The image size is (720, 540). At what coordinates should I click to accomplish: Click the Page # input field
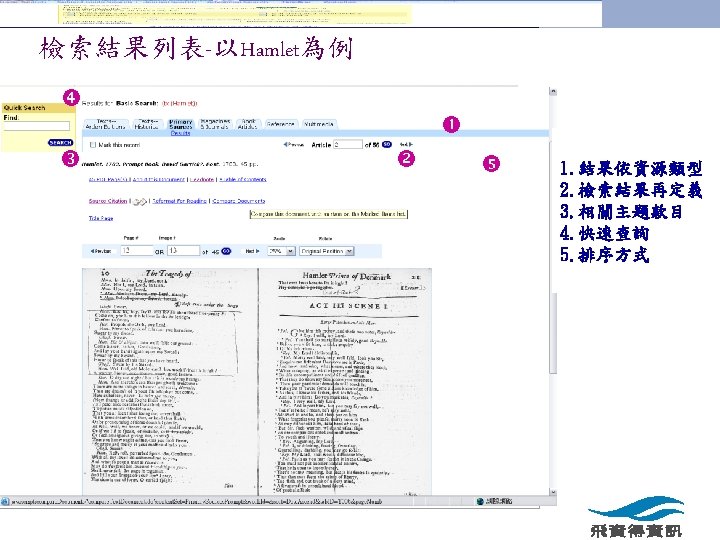(x=137, y=251)
